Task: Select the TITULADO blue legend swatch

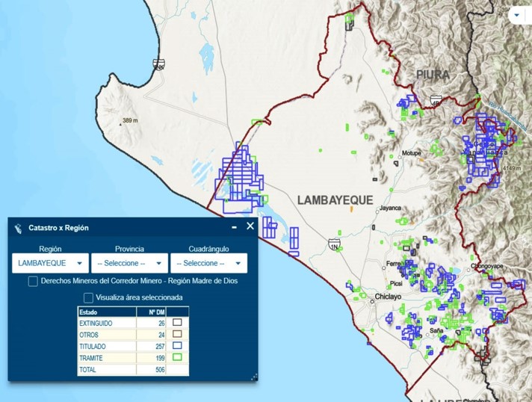Action: pyautogui.click(x=178, y=346)
